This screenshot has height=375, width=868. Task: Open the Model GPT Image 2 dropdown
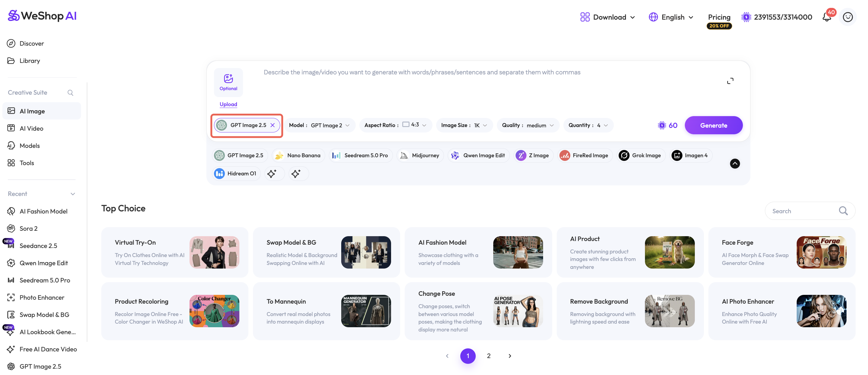click(319, 126)
